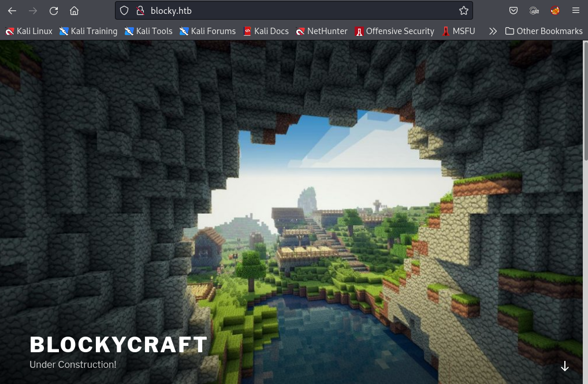Open the Firefox application menu
Image resolution: width=588 pixels, height=384 pixels.
[576, 11]
